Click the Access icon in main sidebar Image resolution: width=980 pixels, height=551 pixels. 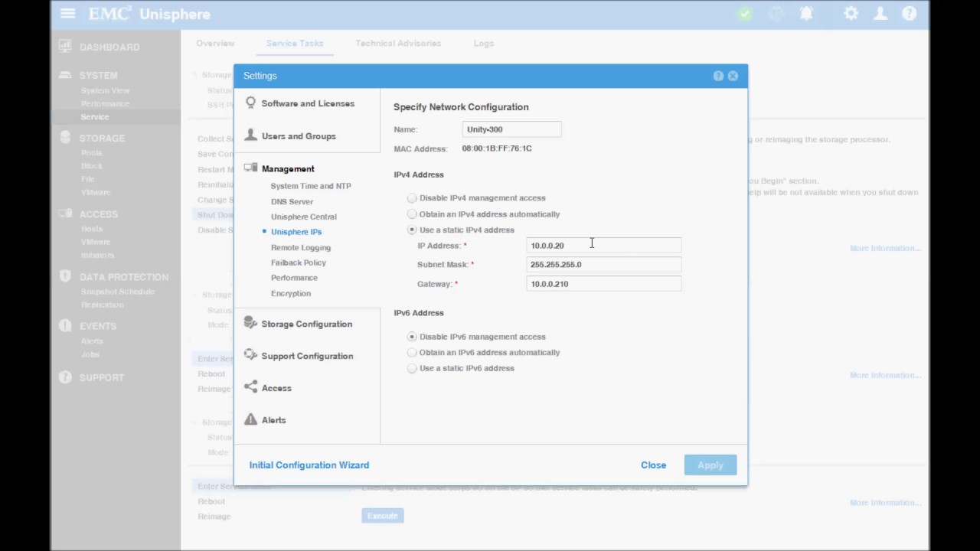coord(65,214)
